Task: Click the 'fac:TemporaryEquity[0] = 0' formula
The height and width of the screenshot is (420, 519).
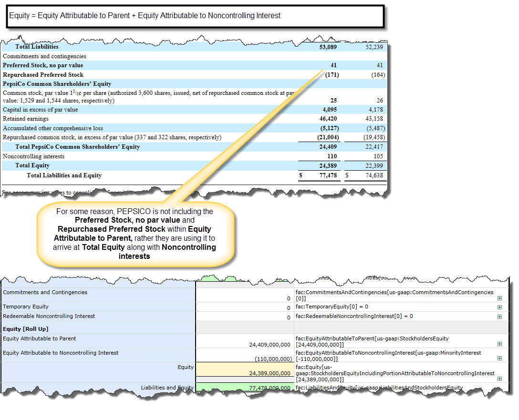Action: 332,307
